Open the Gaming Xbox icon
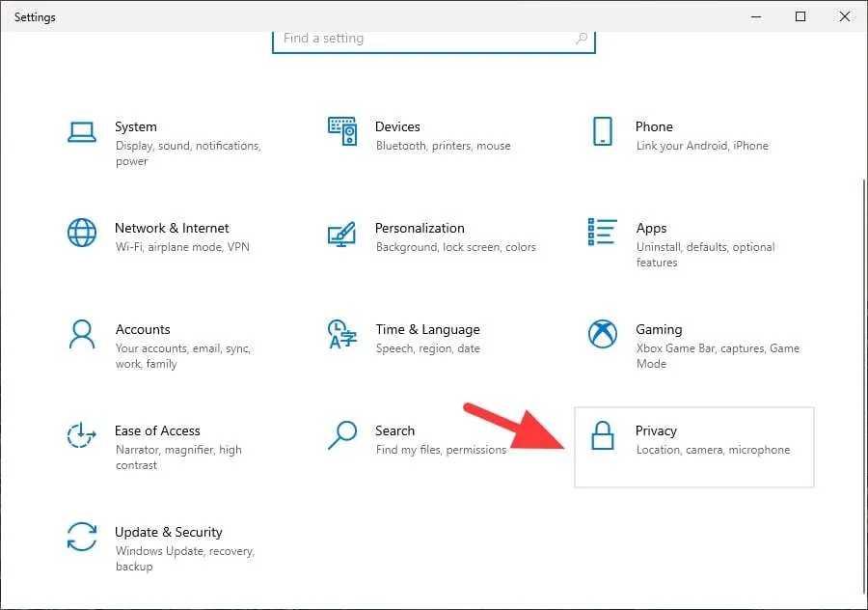Screen dimensions: 868x610 (x=602, y=334)
